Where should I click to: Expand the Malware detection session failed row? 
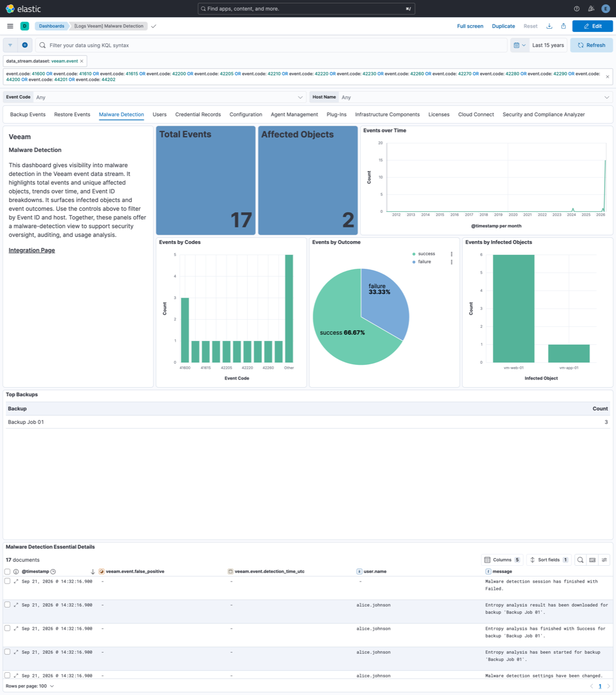(16, 582)
